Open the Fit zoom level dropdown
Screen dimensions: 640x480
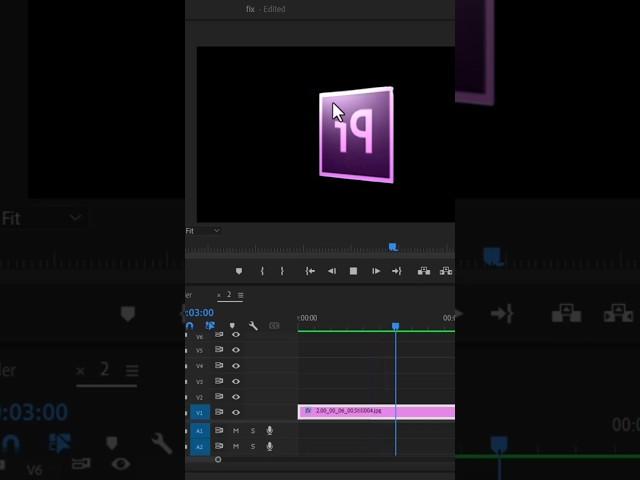[x=203, y=231]
